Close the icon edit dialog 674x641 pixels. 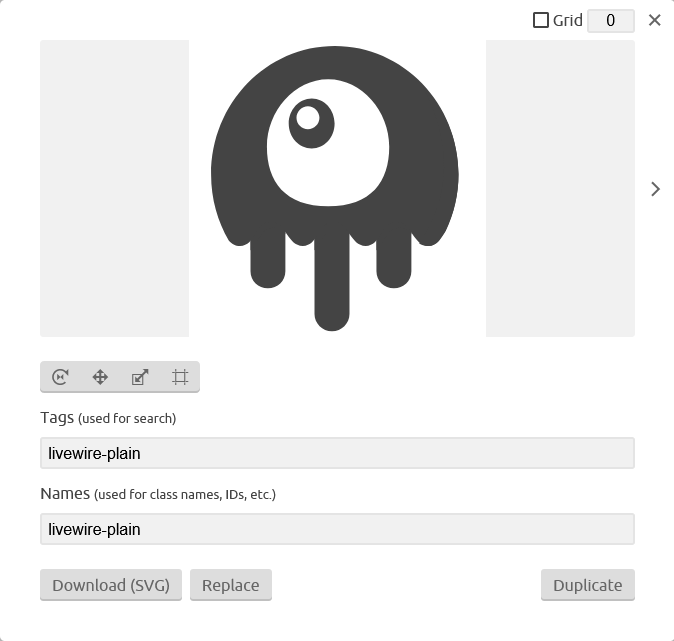point(655,20)
